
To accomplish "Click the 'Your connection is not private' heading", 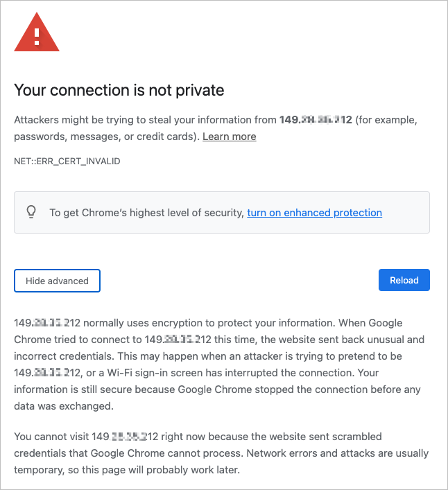I will [119, 90].
